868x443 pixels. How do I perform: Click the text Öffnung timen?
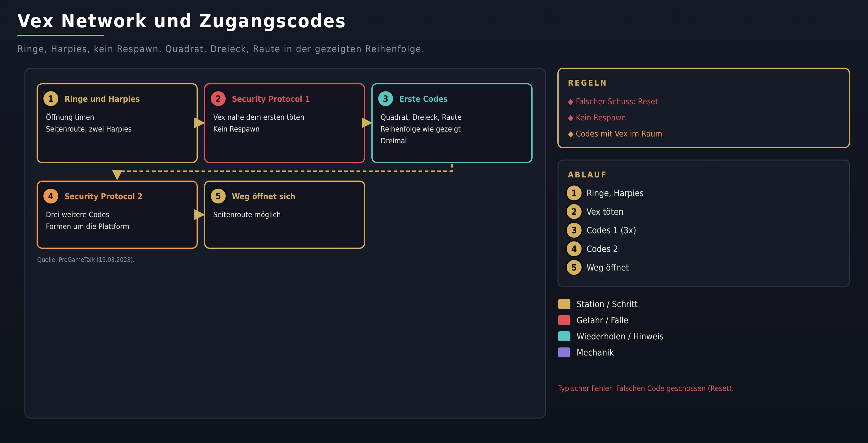70,117
